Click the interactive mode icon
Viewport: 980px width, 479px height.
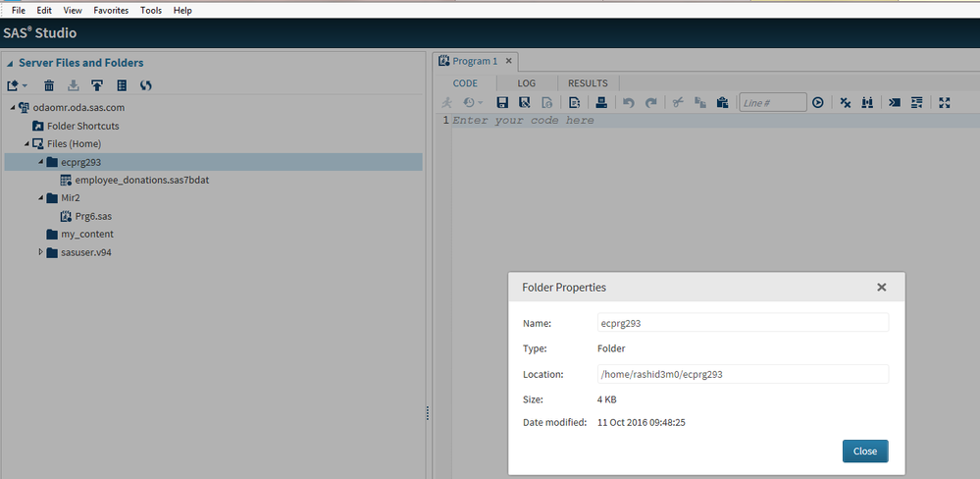895,102
